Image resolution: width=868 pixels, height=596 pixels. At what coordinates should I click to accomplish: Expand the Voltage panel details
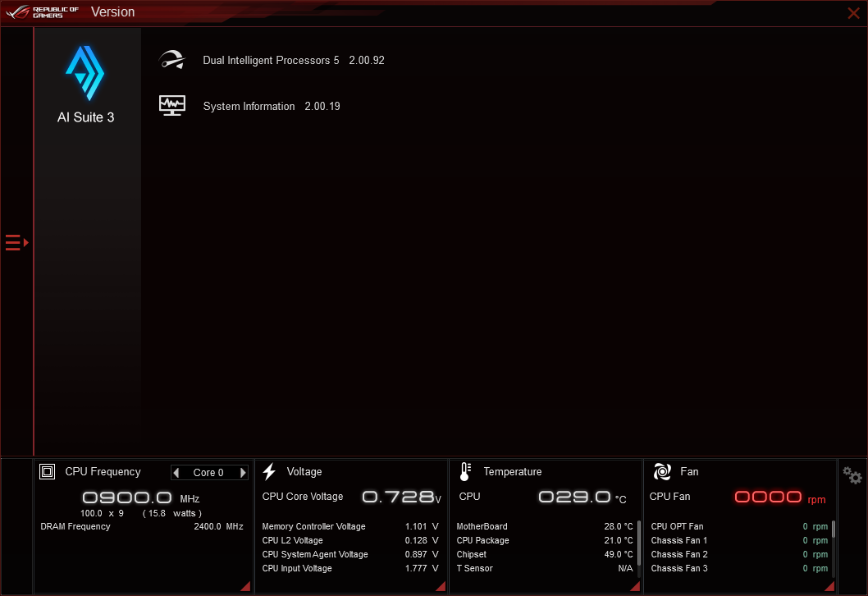pyautogui.click(x=441, y=585)
